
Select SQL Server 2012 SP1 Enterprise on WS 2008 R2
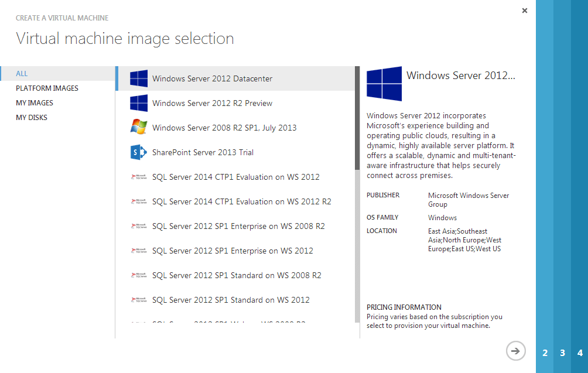coord(235,226)
